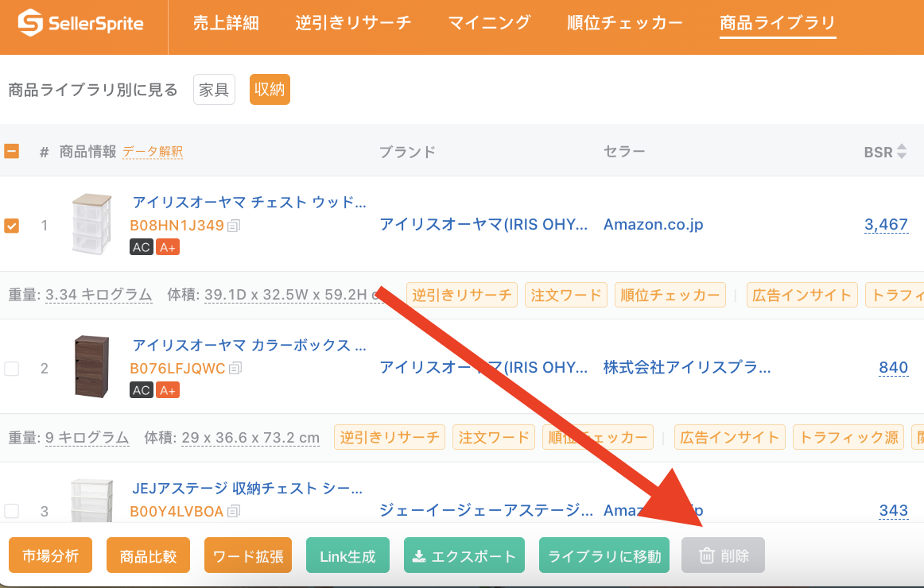Image resolution: width=924 pixels, height=588 pixels.
Task: Click the 株式会社アイリスプラ seller link
Action: point(687,367)
